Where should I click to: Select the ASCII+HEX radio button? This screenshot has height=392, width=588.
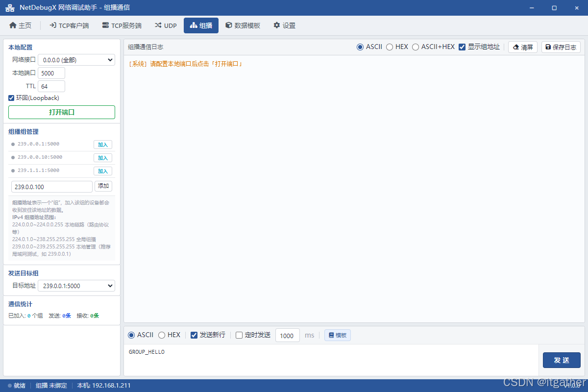point(416,47)
